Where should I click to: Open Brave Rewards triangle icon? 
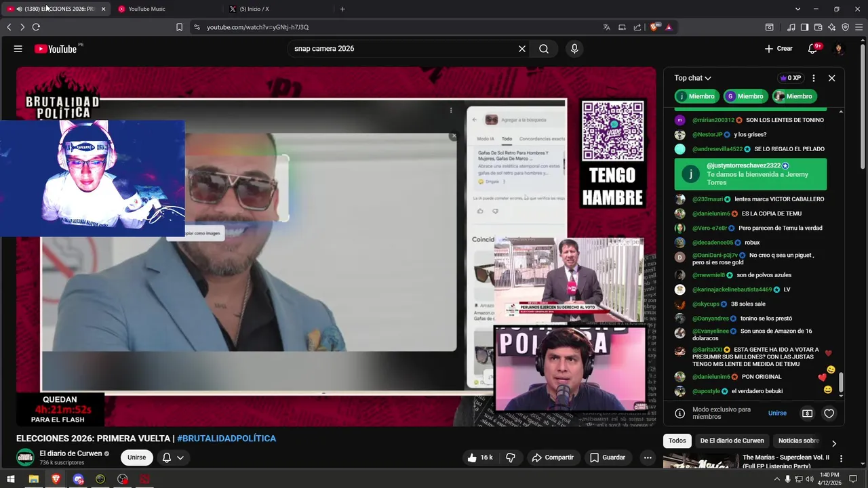pos(669,27)
